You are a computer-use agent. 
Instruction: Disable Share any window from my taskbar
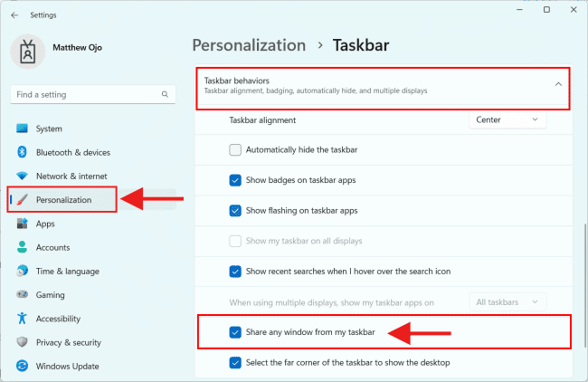[235, 332]
